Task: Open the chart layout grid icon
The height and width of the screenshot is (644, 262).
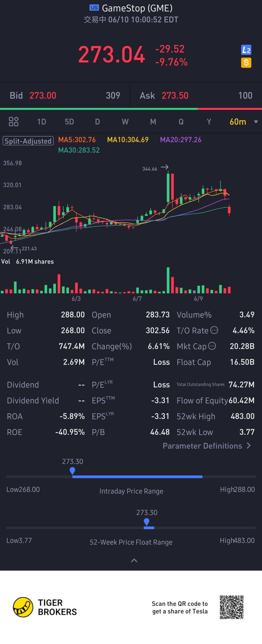Action: coord(14,122)
